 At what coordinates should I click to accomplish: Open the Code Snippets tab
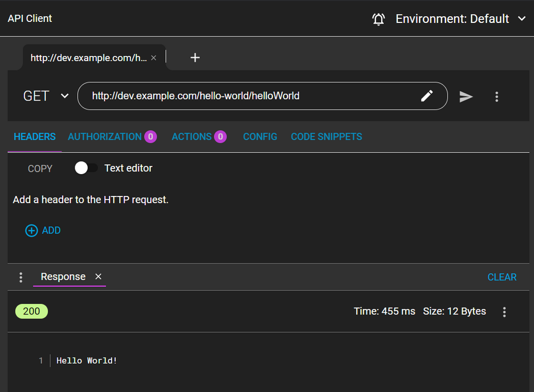click(326, 137)
